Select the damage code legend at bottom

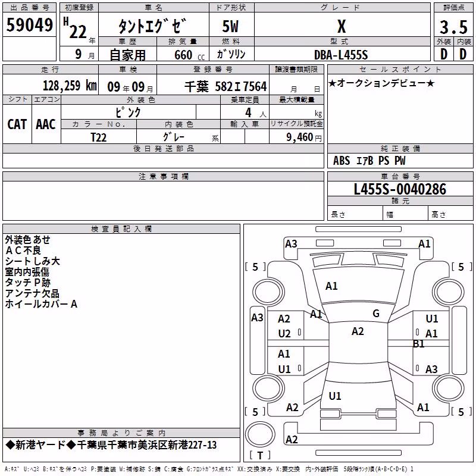pos(209,469)
